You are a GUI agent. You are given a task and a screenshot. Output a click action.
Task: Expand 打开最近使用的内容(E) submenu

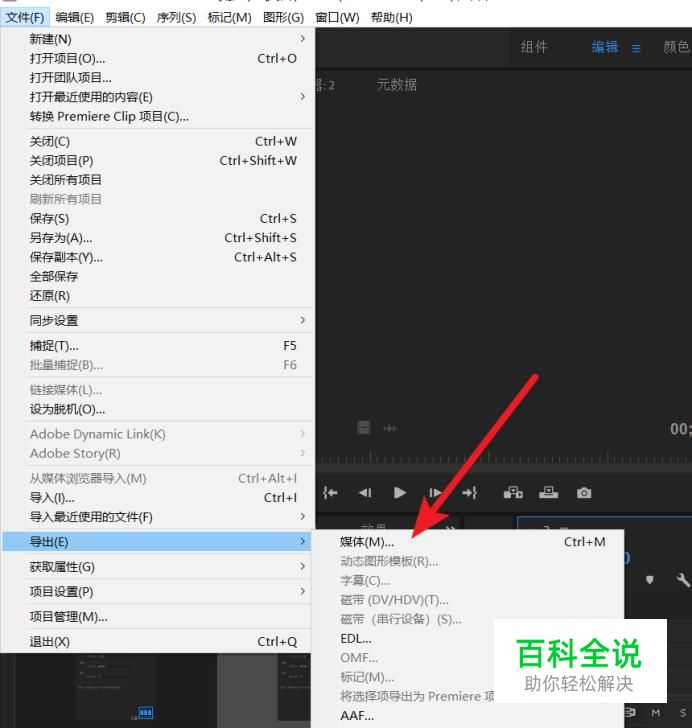(157, 97)
